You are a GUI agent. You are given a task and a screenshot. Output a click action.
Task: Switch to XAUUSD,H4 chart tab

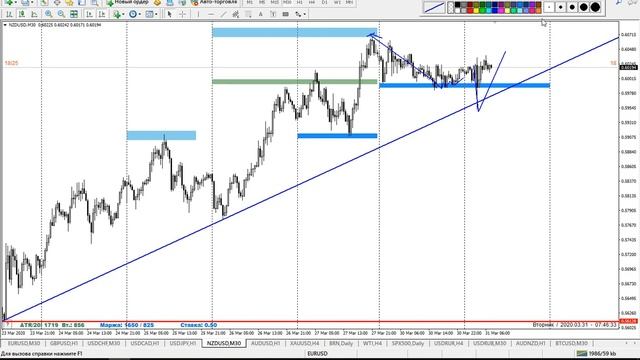(304, 343)
